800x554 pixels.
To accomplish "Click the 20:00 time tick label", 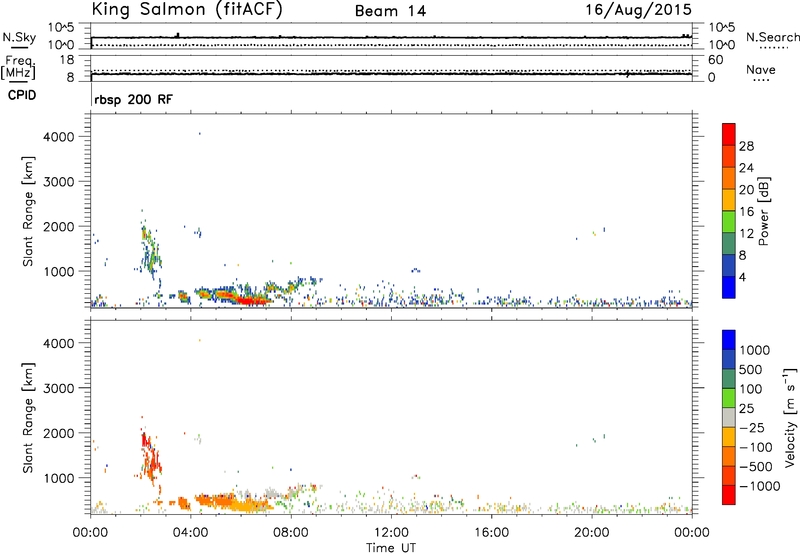I will pyautogui.click(x=591, y=533).
